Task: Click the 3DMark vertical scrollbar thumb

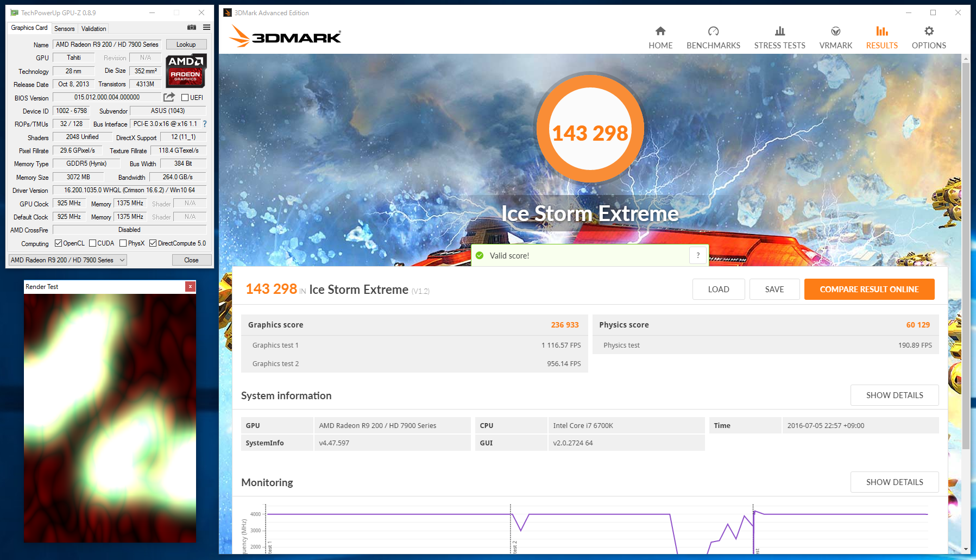Action: pyautogui.click(x=966, y=255)
